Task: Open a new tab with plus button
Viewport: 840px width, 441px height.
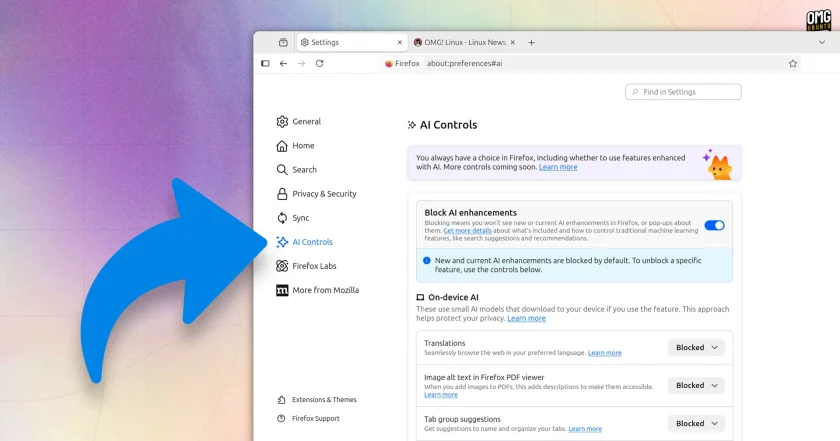Action: [x=531, y=42]
